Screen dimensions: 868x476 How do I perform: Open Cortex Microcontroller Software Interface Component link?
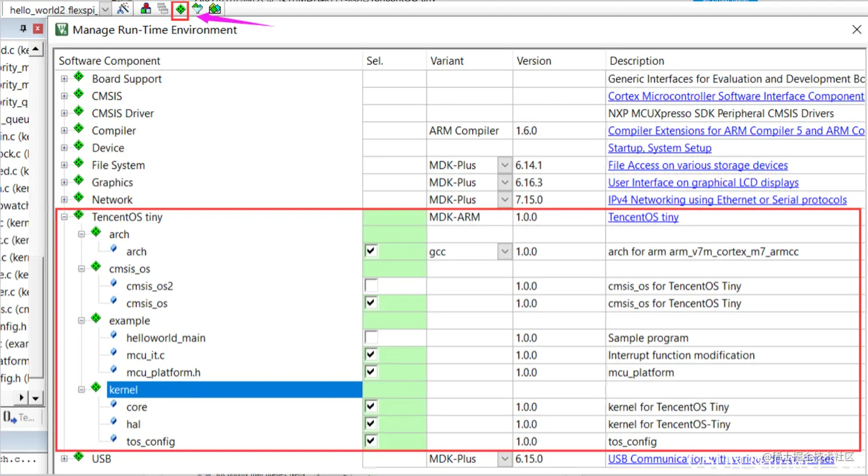pos(736,96)
